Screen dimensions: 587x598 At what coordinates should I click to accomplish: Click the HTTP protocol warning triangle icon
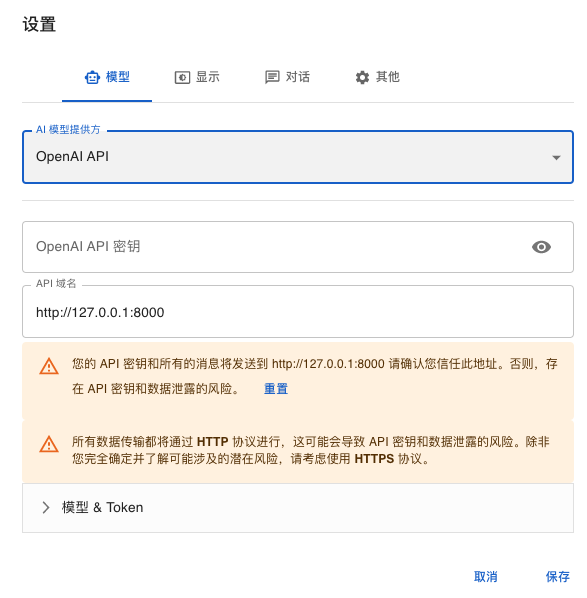49,444
